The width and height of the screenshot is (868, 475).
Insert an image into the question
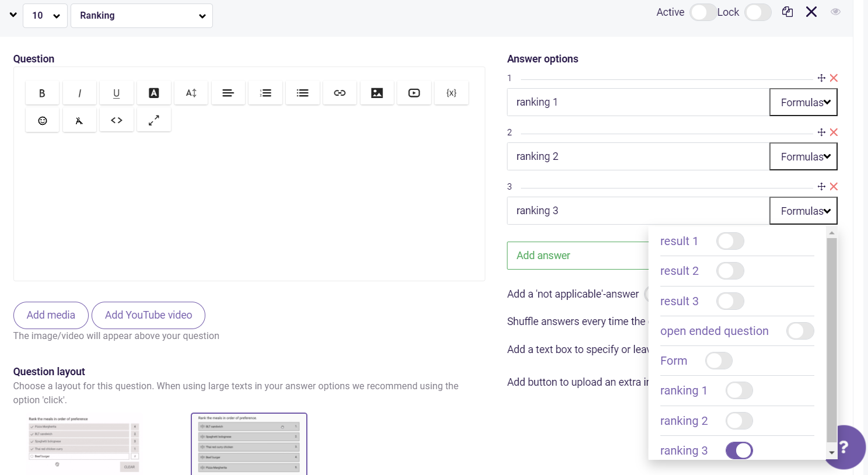(377, 92)
